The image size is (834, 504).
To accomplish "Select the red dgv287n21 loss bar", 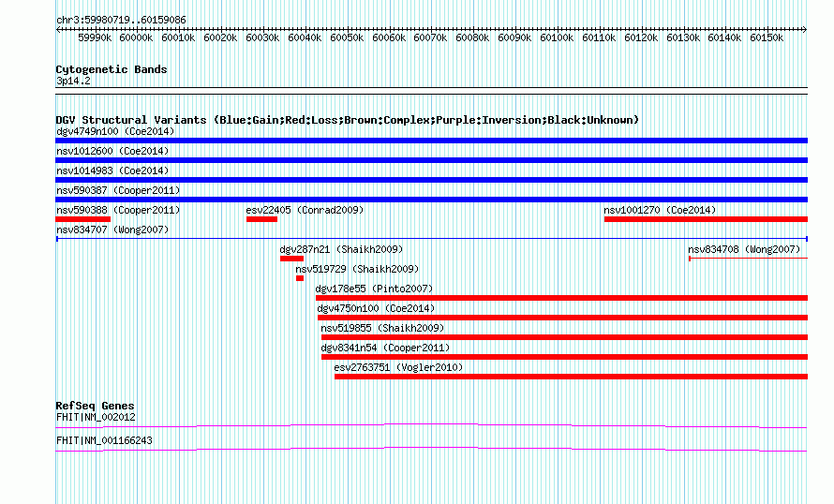I will (292, 259).
